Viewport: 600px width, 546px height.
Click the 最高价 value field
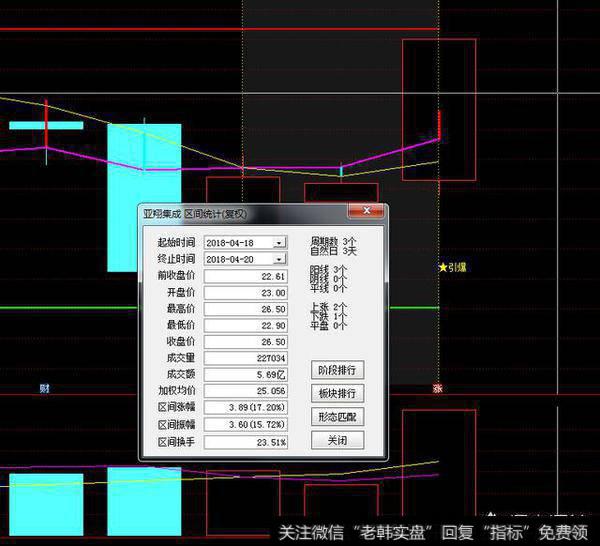coord(245,309)
